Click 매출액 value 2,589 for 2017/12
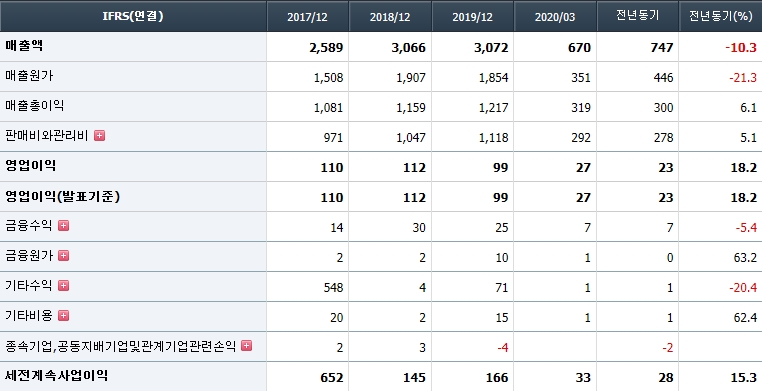The height and width of the screenshot is (391, 762). [x=326, y=48]
